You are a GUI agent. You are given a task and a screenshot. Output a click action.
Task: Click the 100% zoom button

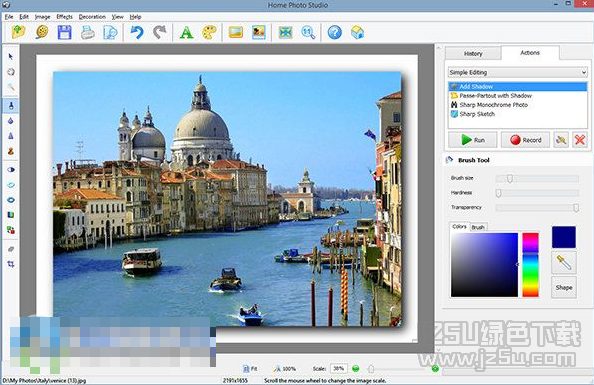(x=285, y=368)
